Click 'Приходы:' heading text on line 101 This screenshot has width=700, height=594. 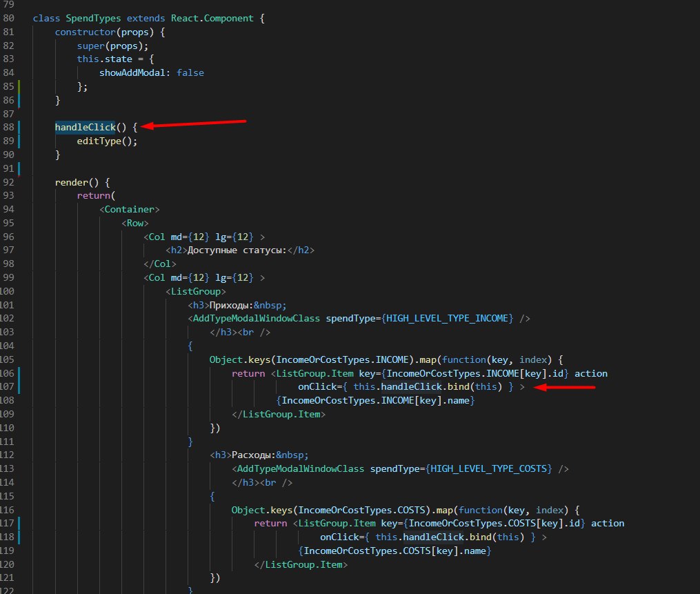coord(231,306)
